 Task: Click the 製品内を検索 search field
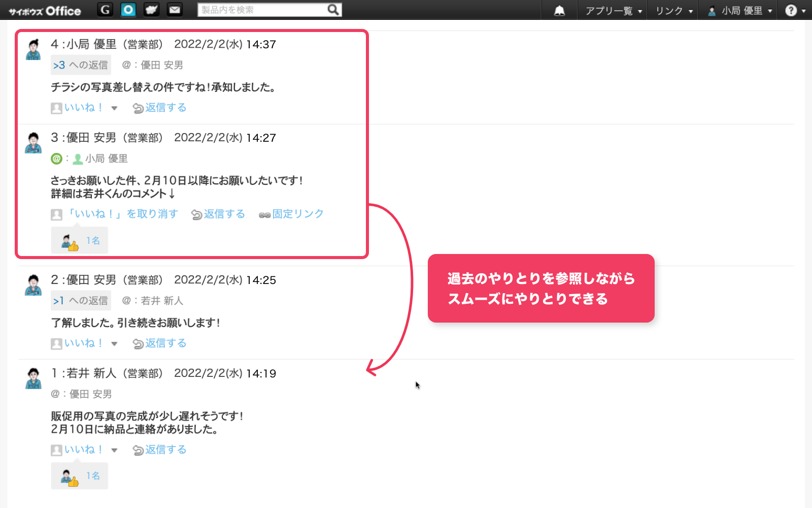click(263, 10)
